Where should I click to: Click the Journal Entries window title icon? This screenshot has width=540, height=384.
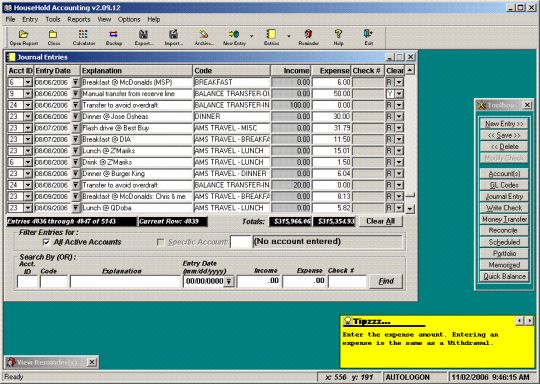point(12,57)
